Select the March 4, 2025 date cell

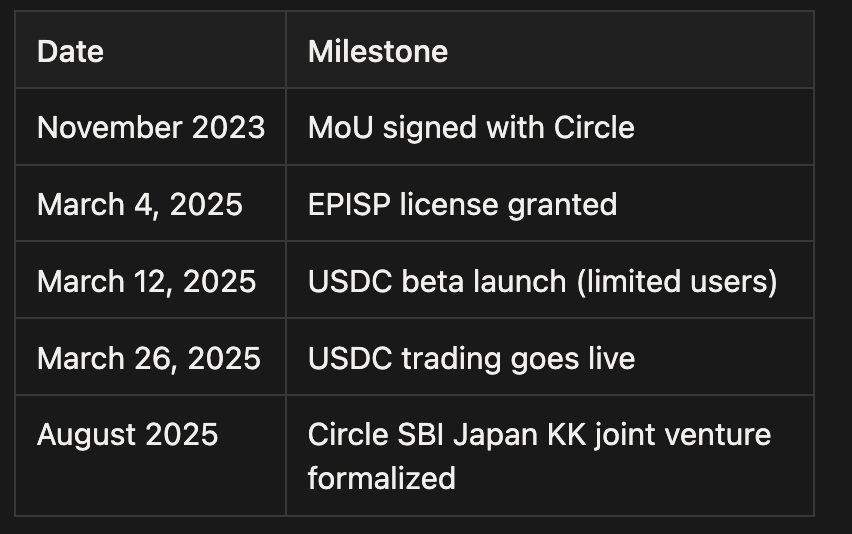(x=140, y=205)
